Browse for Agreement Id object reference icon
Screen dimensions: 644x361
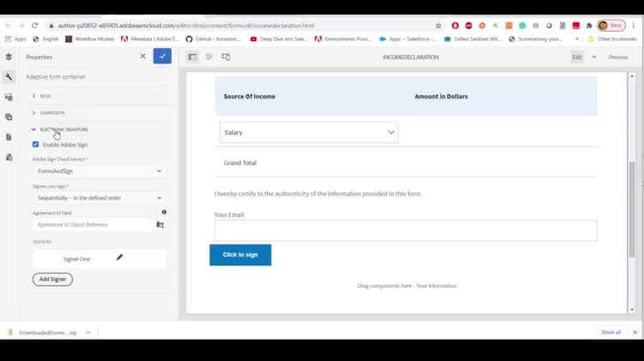coord(161,225)
